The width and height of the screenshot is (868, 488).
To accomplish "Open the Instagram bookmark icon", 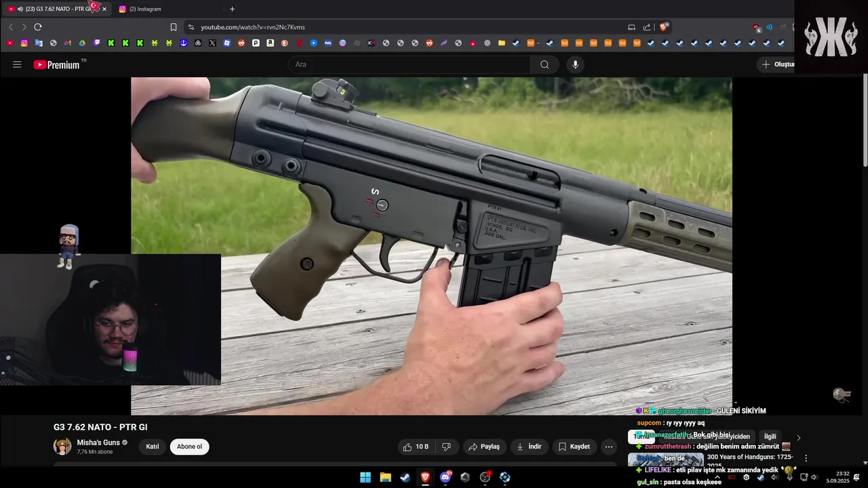I will click(x=24, y=43).
